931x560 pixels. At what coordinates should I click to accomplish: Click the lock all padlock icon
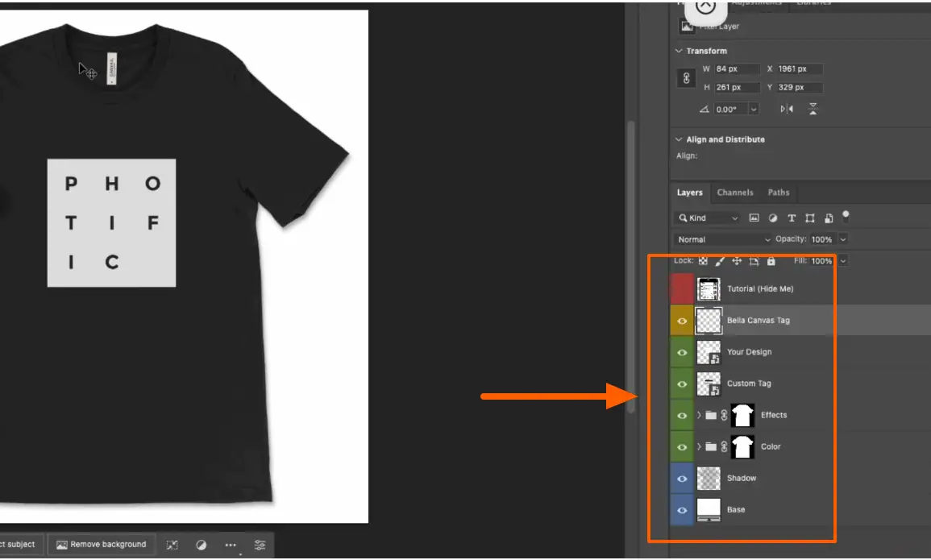pyautogui.click(x=771, y=261)
